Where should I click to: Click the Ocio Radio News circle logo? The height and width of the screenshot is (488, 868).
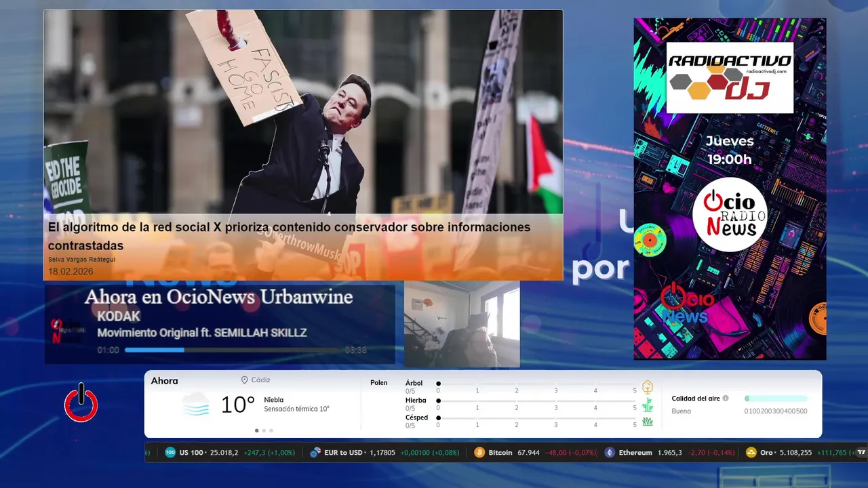(730, 215)
